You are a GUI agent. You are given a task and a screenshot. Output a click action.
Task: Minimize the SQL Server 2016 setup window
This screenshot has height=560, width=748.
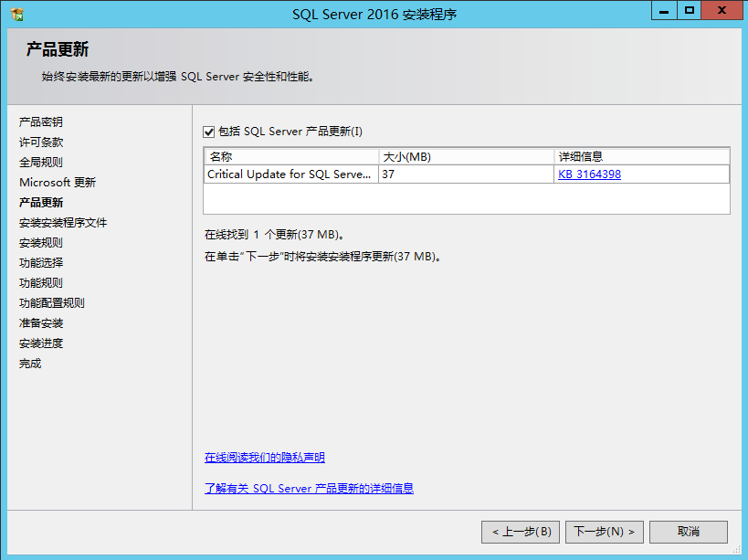664,11
